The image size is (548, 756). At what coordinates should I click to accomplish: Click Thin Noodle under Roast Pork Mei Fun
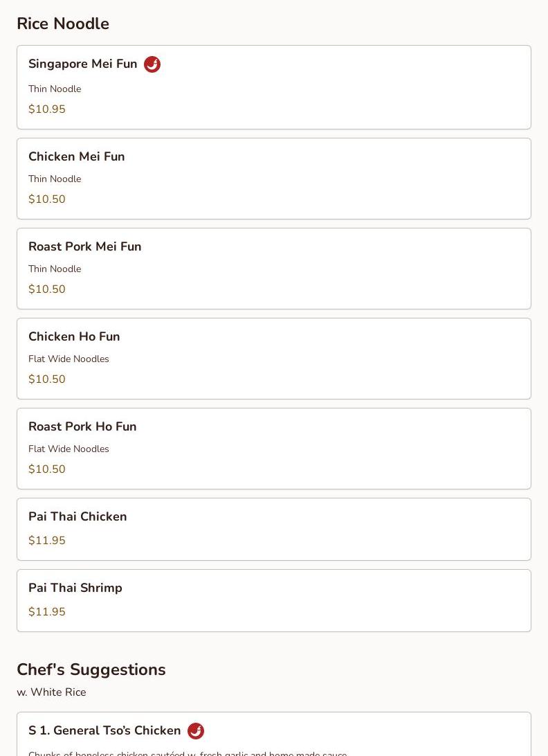(x=55, y=269)
